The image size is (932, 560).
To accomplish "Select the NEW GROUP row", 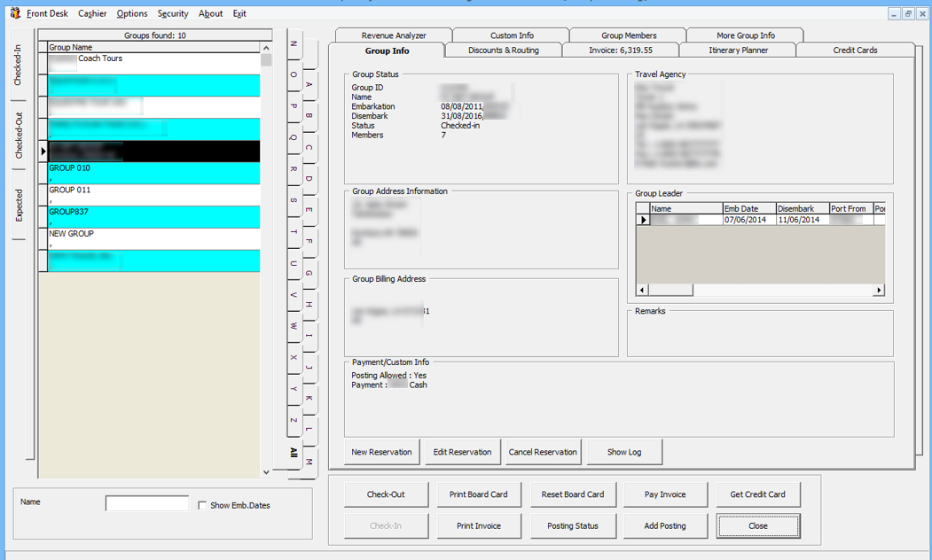I will pyautogui.click(x=153, y=238).
